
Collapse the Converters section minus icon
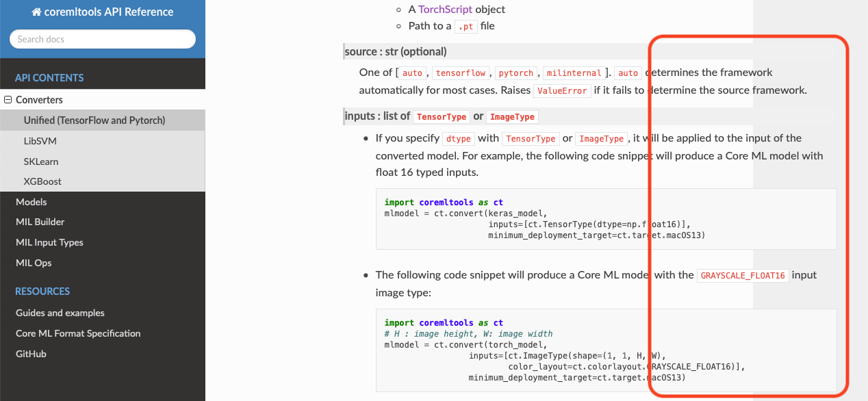tap(8, 100)
